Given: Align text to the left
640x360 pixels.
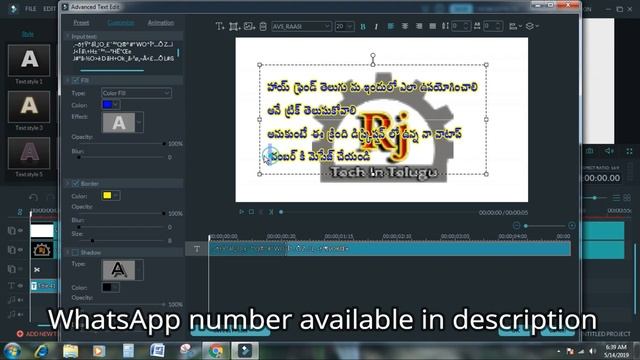Looking at the screenshot, I should click(391, 26).
